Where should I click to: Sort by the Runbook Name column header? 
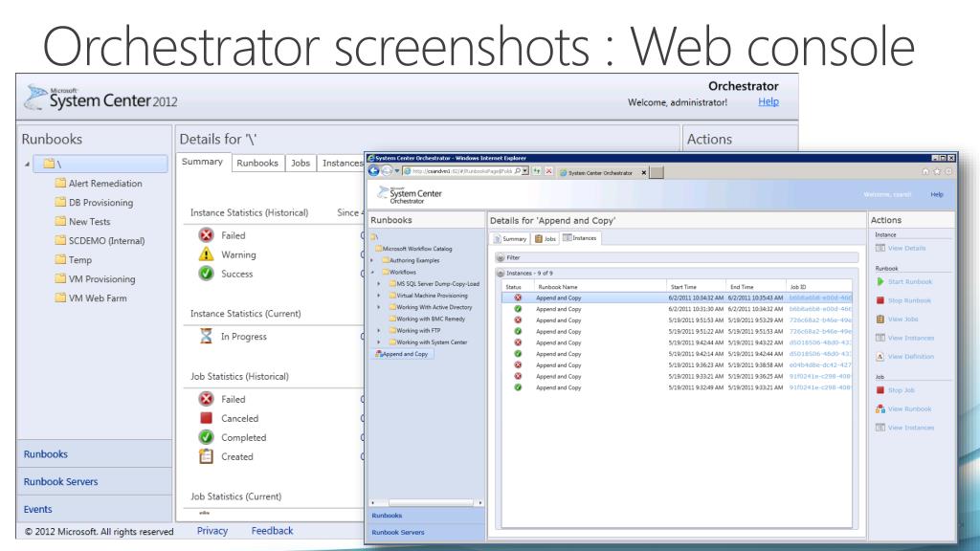599,287
